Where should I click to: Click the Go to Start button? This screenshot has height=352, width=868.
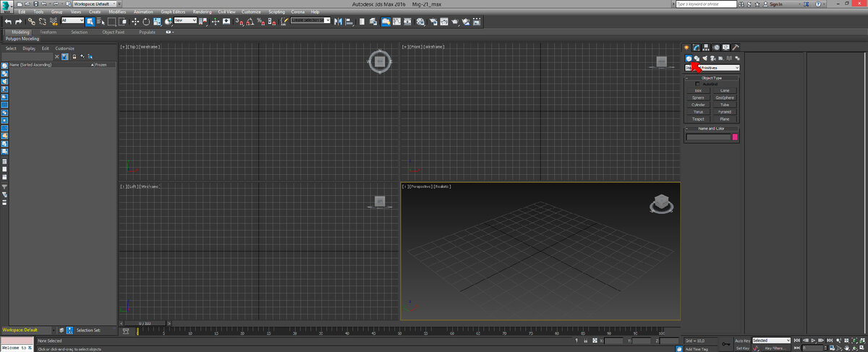click(x=797, y=340)
